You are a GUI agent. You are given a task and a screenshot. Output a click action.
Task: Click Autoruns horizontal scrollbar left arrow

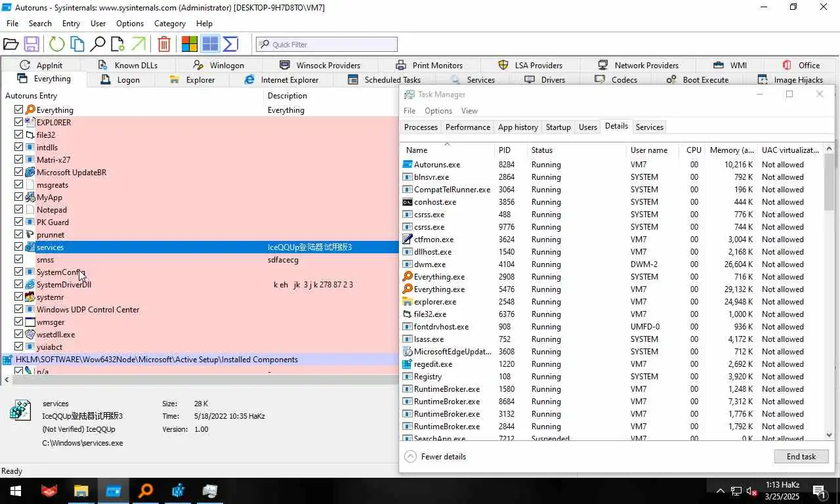point(6,380)
